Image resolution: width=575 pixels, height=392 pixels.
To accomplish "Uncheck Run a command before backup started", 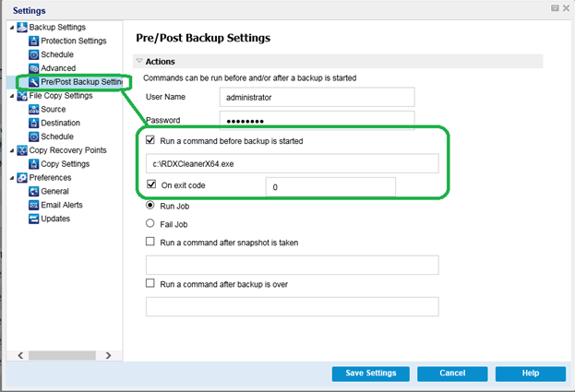I will pyautogui.click(x=150, y=141).
